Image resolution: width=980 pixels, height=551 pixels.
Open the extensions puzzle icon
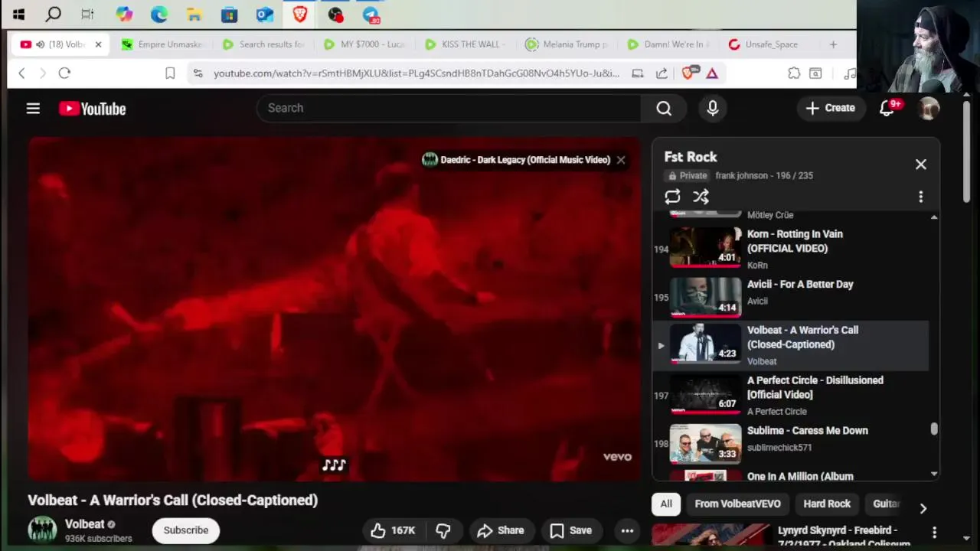point(794,73)
